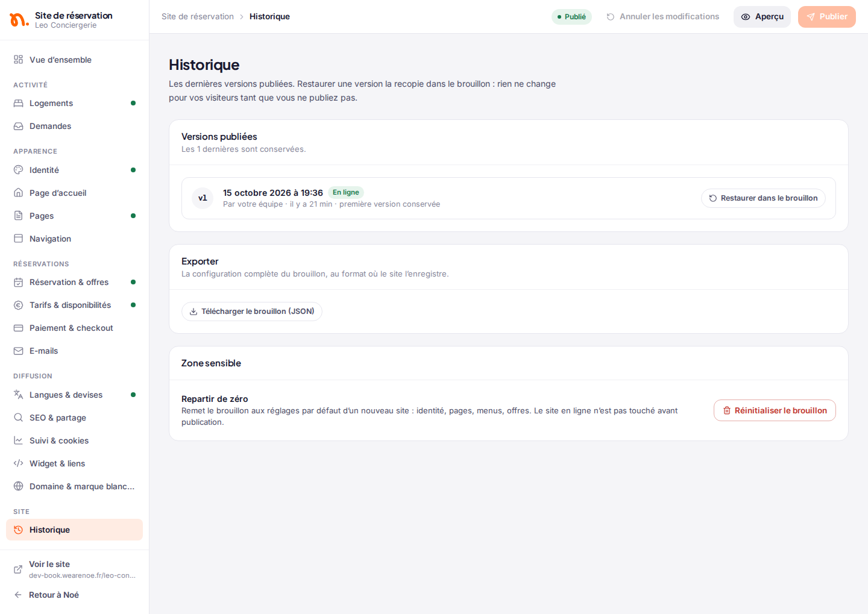Screen dimensions: 868x614
Task: Select SEO & partage in sidebar
Action: coord(75,418)
